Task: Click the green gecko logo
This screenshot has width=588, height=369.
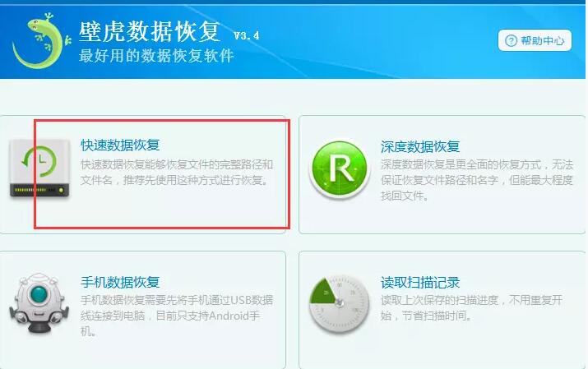Action: click(41, 41)
